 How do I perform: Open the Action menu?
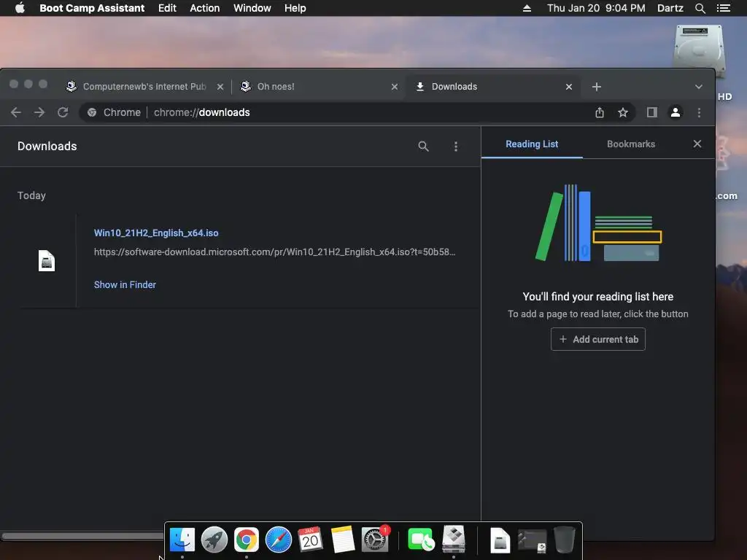[205, 8]
